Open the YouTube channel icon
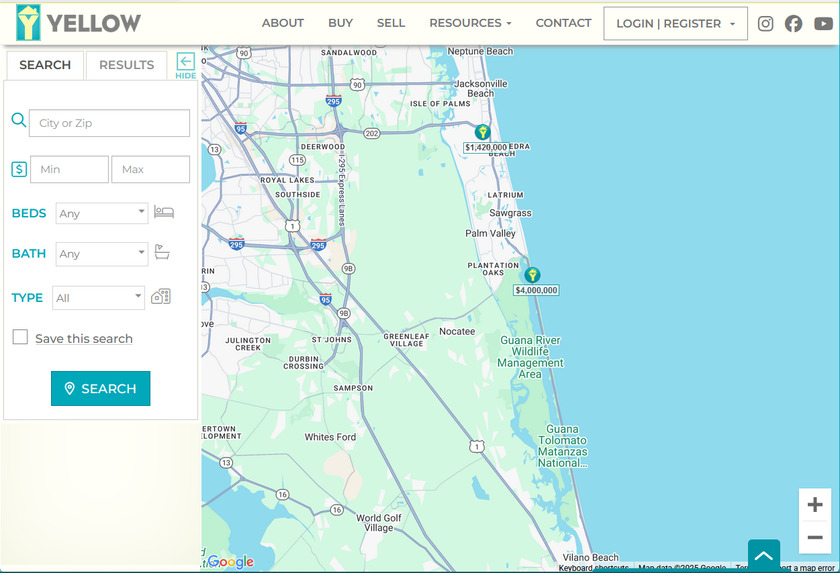The width and height of the screenshot is (840, 573). [823, 24]
